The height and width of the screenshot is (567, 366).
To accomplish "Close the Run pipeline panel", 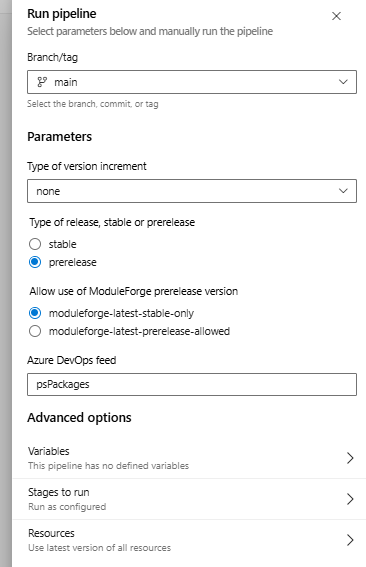I will (336, 16).
